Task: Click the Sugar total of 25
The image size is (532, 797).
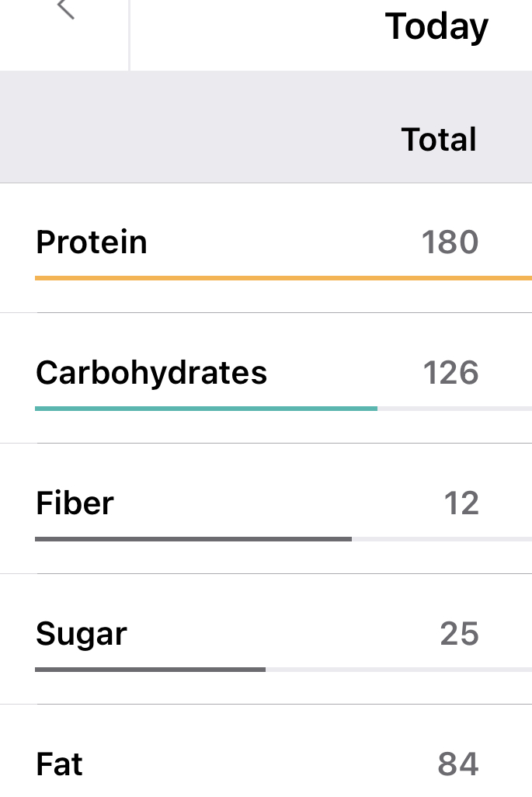Action: [459, 634]
